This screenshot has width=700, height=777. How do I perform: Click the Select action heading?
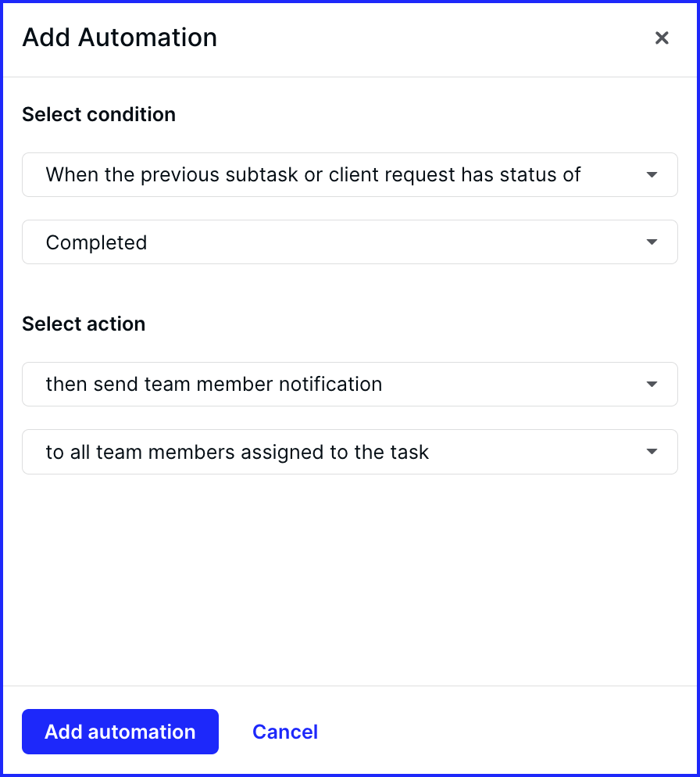(x=84, y=324)
